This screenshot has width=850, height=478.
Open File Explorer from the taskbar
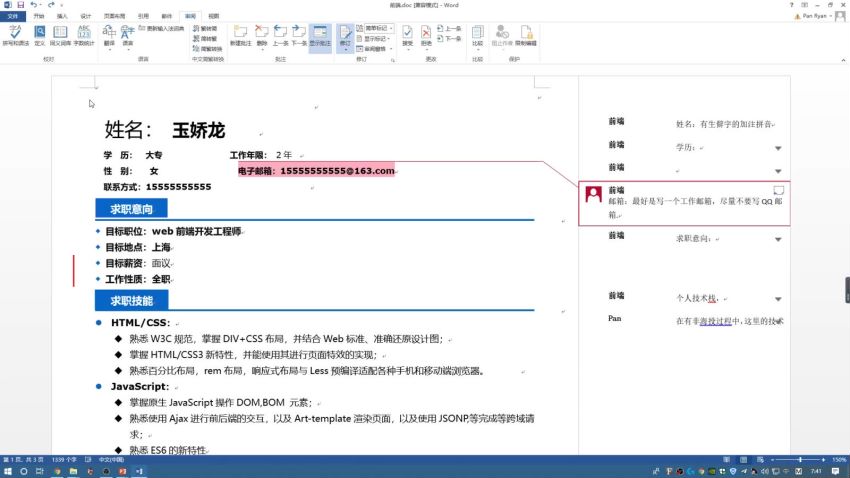[x=73, y=471]
